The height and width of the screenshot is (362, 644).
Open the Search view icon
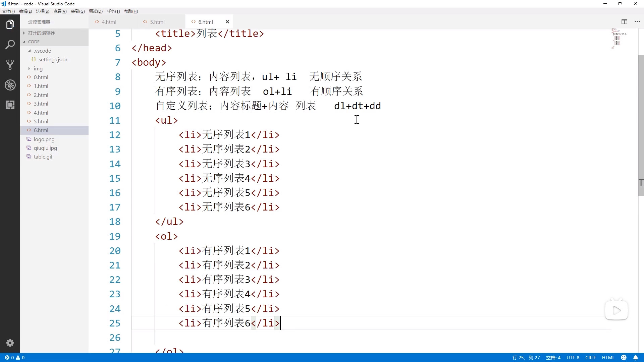10,45
